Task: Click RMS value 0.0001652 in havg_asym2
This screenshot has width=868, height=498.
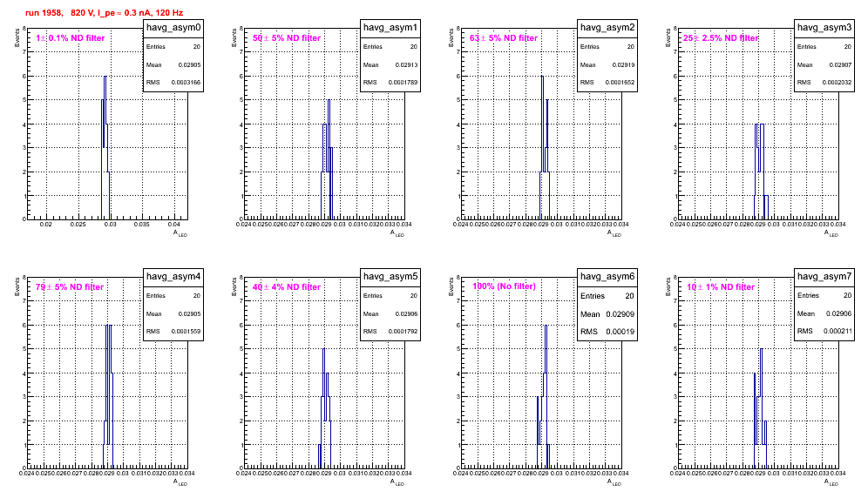Action: coord(620,83)
